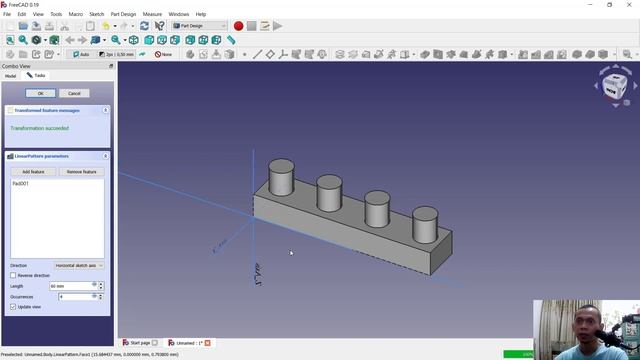Switch to the Model tab
Image resolution: width=640 pixels, height=360 pixels.
pyautogui.click(x=10, y=76)
